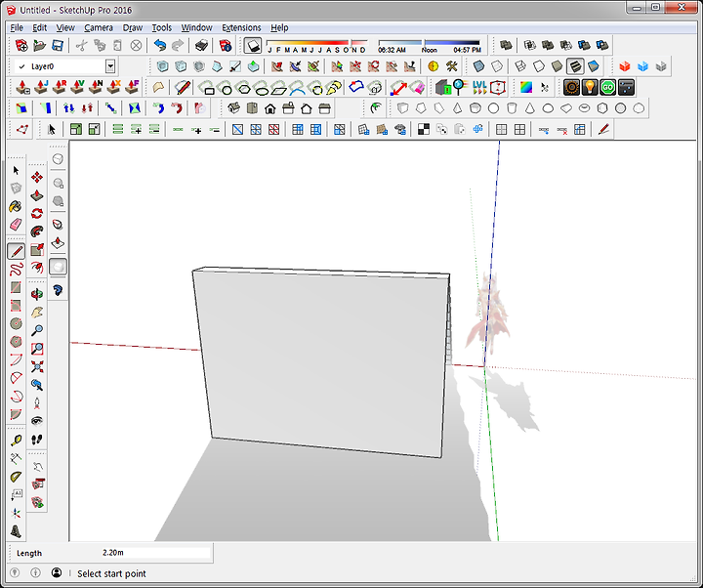Open the Help menu
Image resolution: width=703 pixels, height=588 pixels.
[x=279, y=27]
